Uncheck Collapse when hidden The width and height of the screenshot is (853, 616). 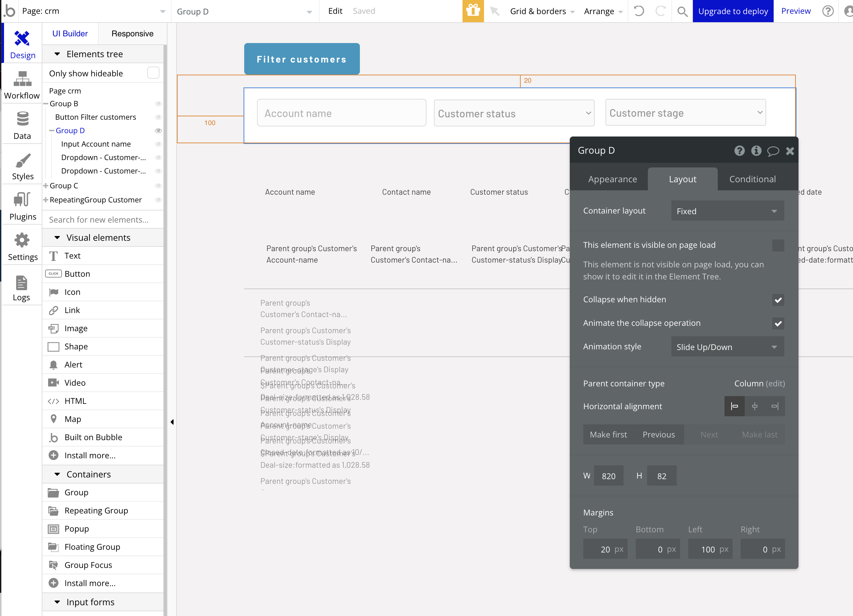point(778,300)
